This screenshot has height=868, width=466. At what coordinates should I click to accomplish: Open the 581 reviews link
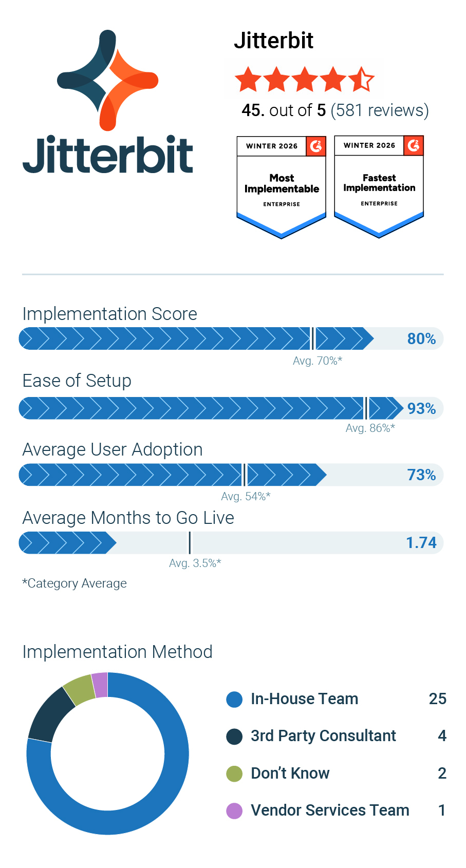(380, 110)
